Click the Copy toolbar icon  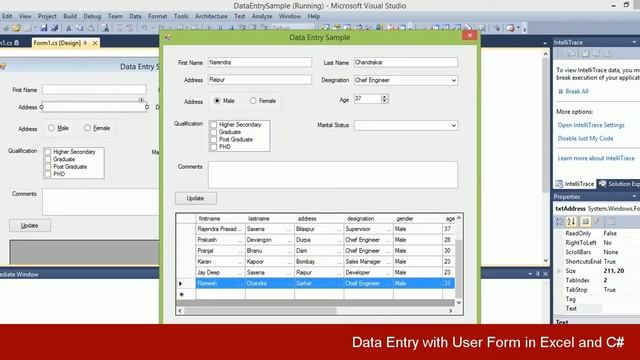click(x=80, y=28)
